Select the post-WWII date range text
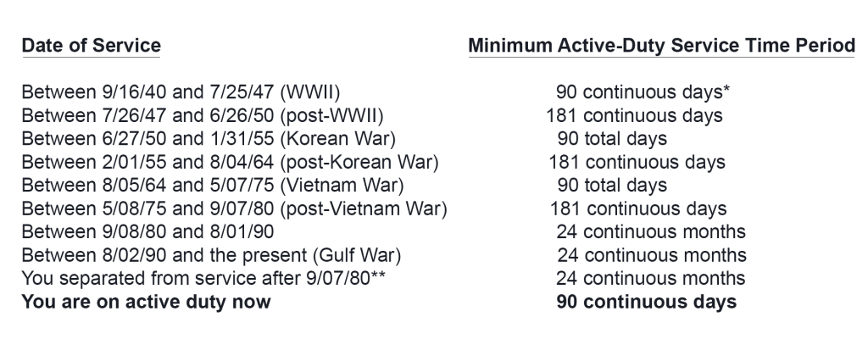The width and height of the screenshot is (868, 339). click(x=203, y=115)
